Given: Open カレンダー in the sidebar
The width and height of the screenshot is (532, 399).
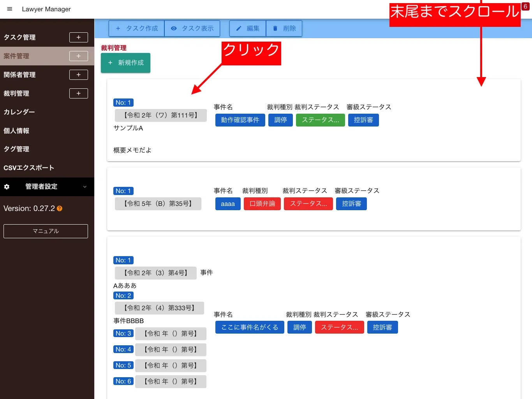Looking at the screenshot, I should tap(19, 112).
